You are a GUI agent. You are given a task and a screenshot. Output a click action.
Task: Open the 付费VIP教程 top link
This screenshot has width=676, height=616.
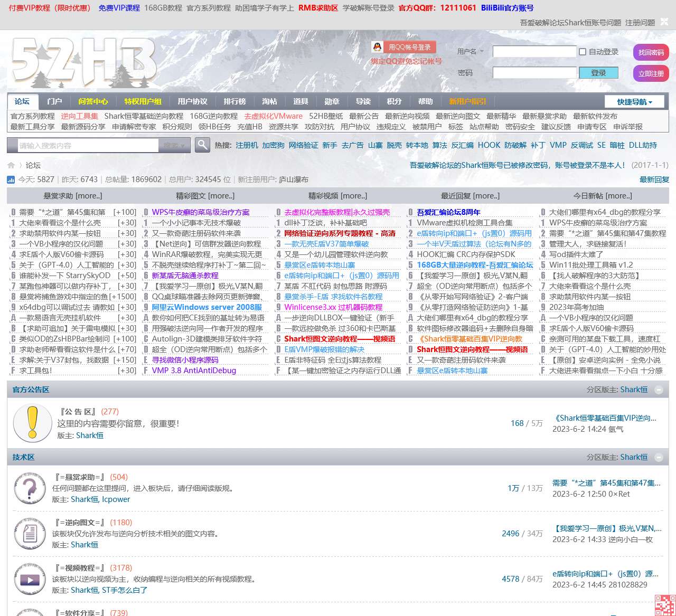[50, 8]
